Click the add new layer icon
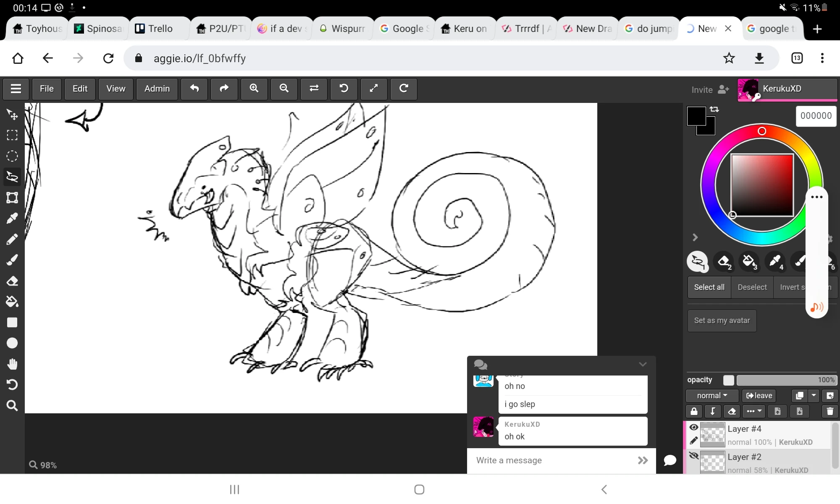 coord(830,396)
